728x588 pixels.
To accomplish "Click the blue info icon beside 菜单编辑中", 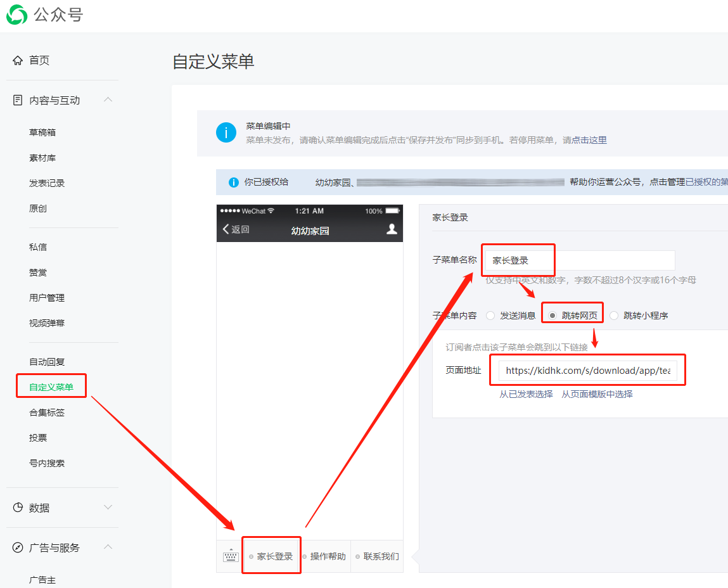I will click(x=226, y=133).
